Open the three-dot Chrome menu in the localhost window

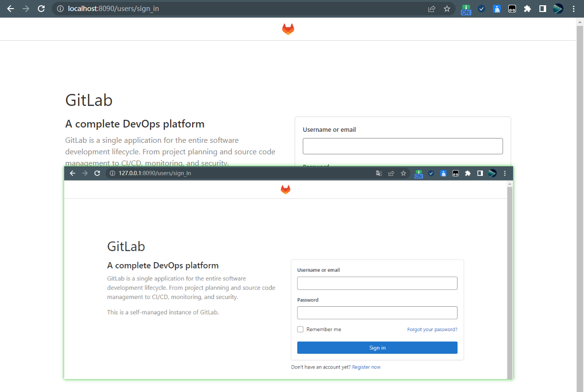point(574,9)
